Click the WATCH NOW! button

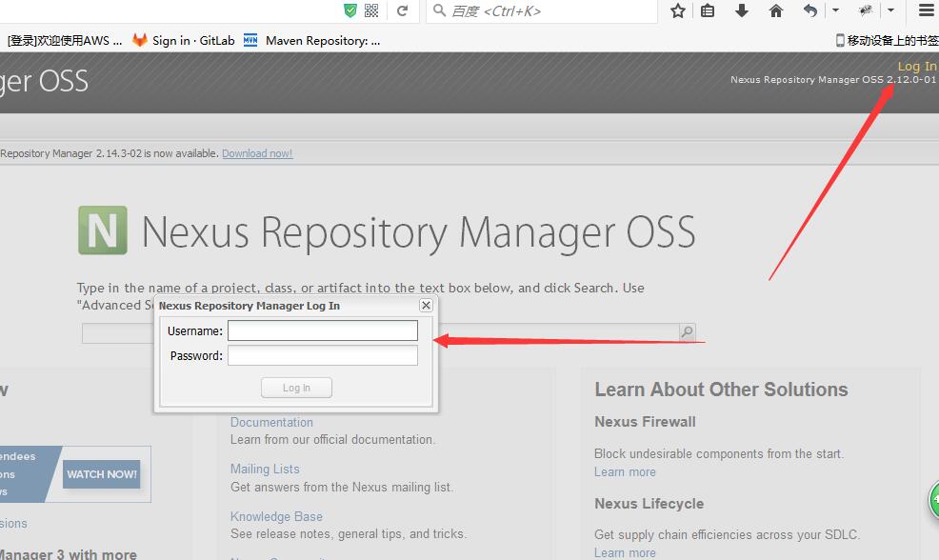(x=102, y=474)
